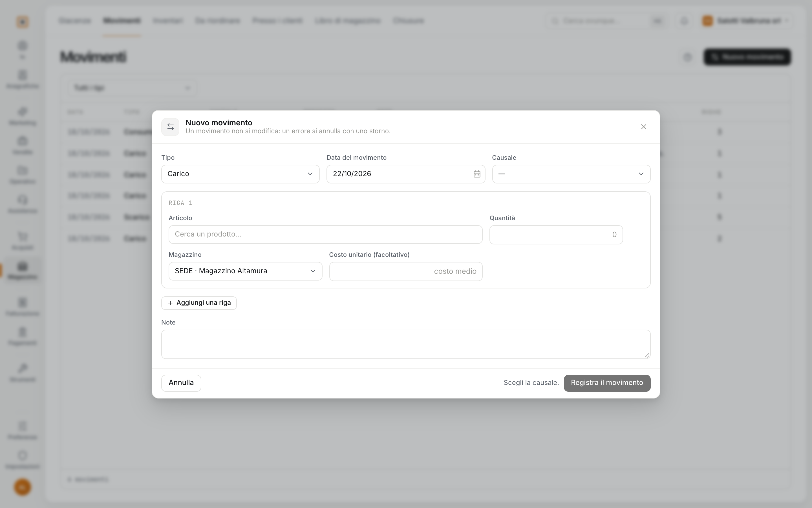
Task: Click the movement arrows icon in dialog header
Action: point(171,127)
